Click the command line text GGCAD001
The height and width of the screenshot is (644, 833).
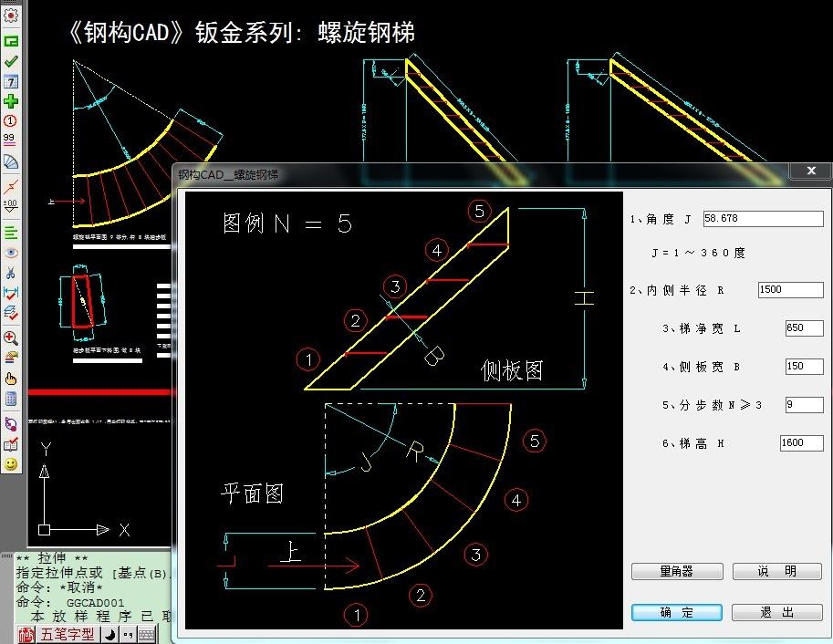pos(95,603)
